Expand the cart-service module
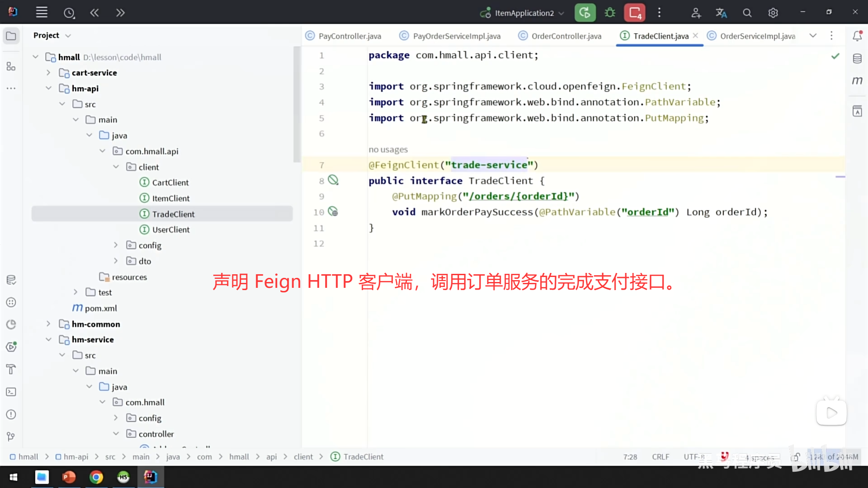The height and width of the screenshot is (488, 868). (48, 73)
